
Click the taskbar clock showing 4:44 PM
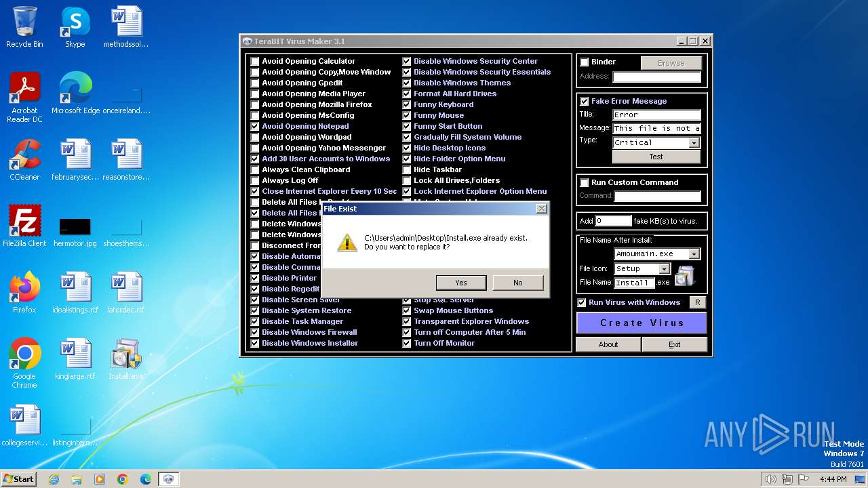coord(833,479)
